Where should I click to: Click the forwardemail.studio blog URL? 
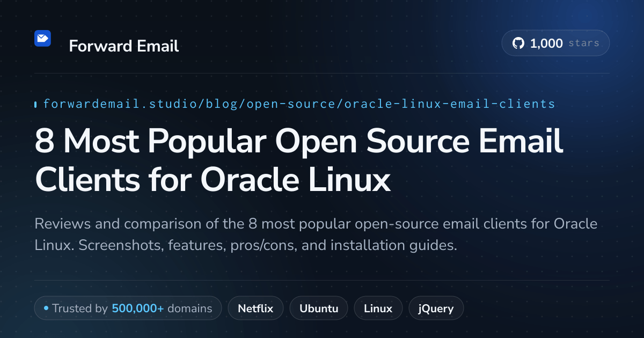click(x=299, y=104)
